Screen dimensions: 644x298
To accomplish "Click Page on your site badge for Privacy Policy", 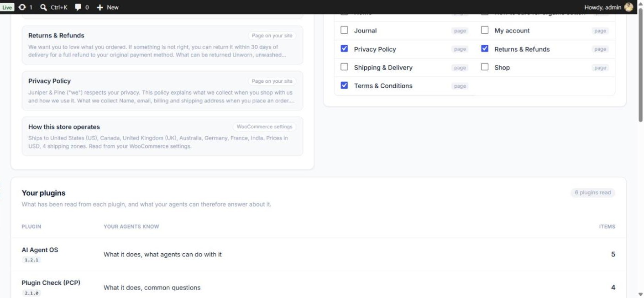I will (272, 81).
